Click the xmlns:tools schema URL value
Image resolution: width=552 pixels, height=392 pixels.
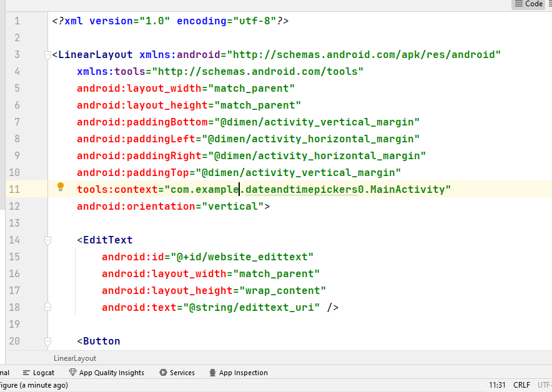[x=257, y=71]
